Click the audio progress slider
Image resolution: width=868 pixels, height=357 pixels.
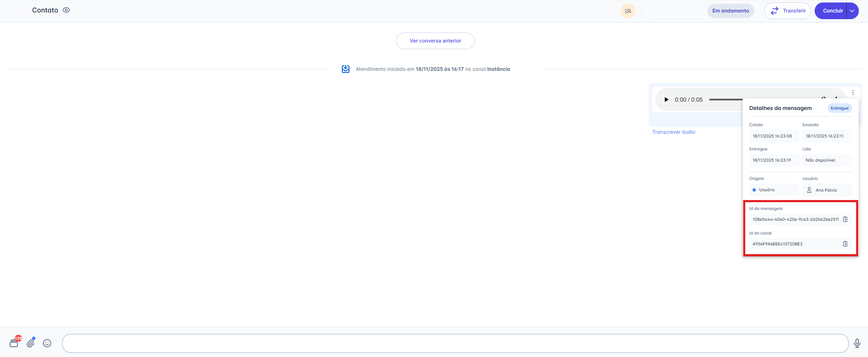point(725,100)
